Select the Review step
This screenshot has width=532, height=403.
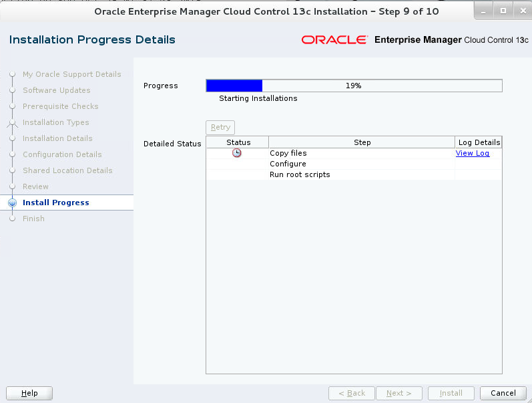[35, 186]
